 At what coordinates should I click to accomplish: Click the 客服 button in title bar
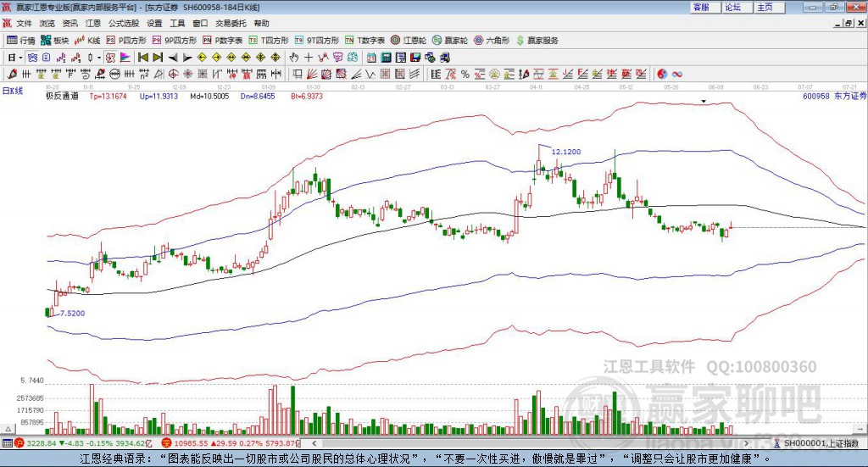(704, 7)
